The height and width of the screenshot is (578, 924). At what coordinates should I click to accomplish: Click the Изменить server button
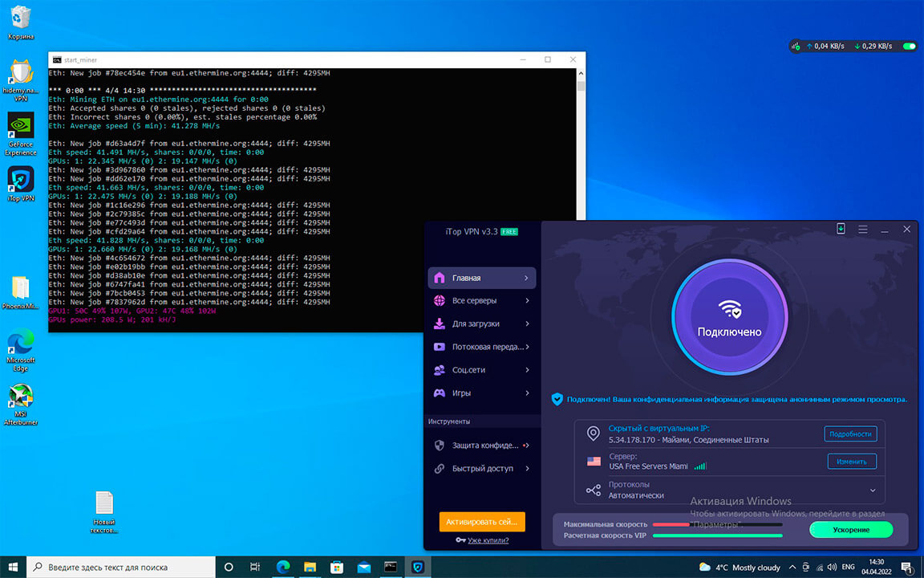852,462
